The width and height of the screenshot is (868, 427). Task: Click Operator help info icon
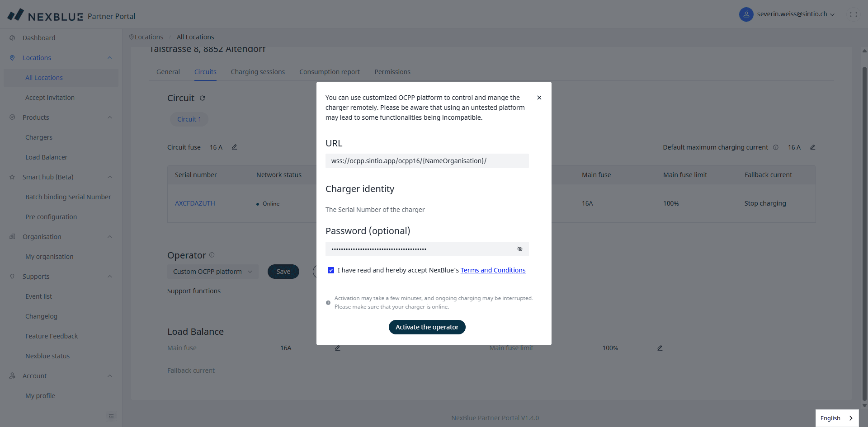click(212, 255)
